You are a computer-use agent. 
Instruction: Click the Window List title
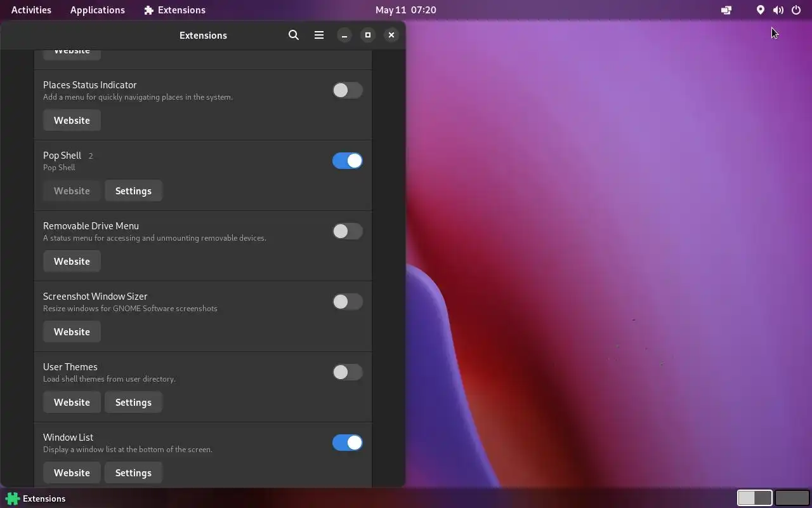coord(69,438)
